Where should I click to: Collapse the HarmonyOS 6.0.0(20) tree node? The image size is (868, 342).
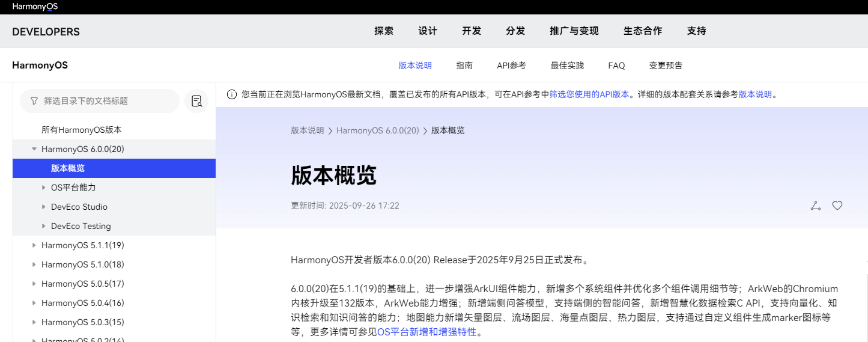pos(34,149)
